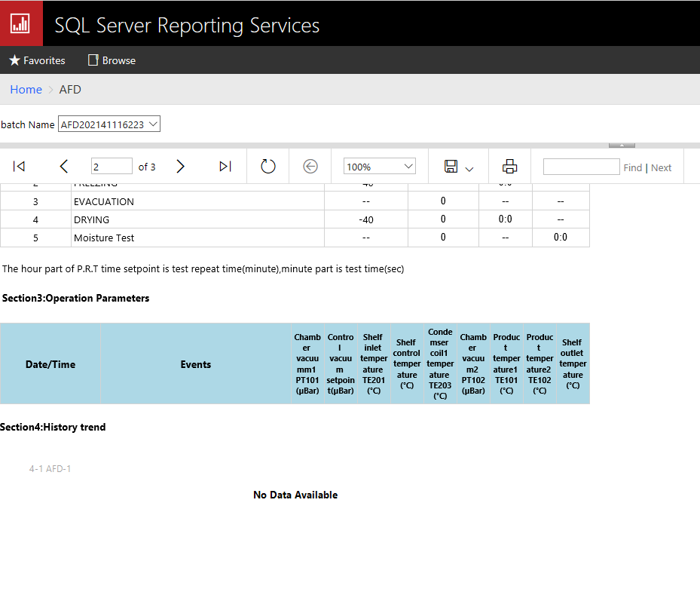This screenshot has height=601, width=700.
Task: Click the SSRS red logo icon
Action: (21, 23)
